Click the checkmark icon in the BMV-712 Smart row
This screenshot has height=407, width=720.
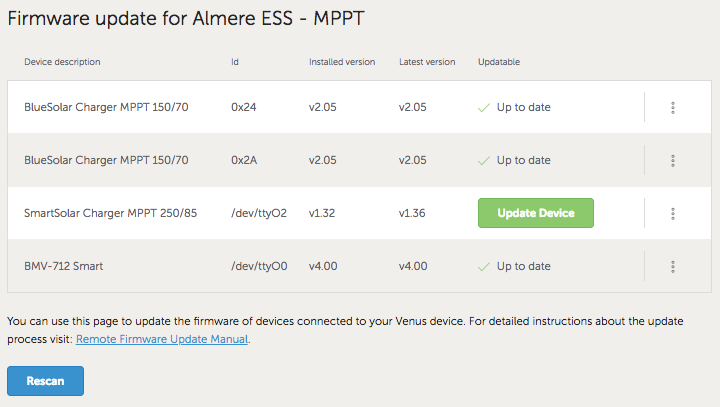coord(484,266)
